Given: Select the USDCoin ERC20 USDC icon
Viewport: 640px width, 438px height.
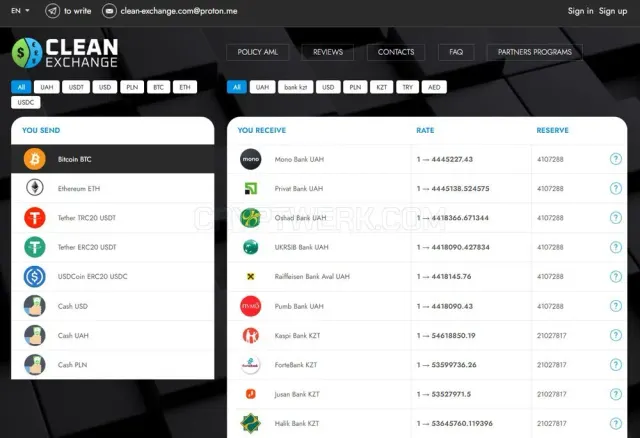Looking at the screenshot, I should click(35, 276).
